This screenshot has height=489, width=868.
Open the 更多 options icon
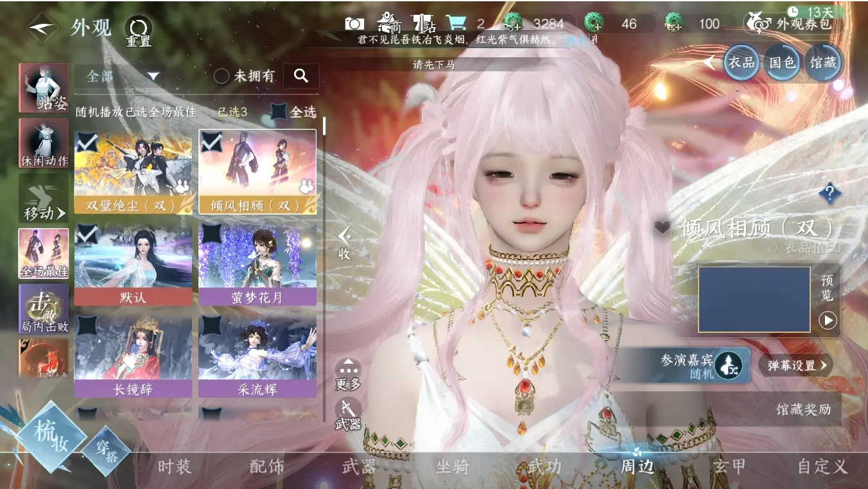coord(348,375)
